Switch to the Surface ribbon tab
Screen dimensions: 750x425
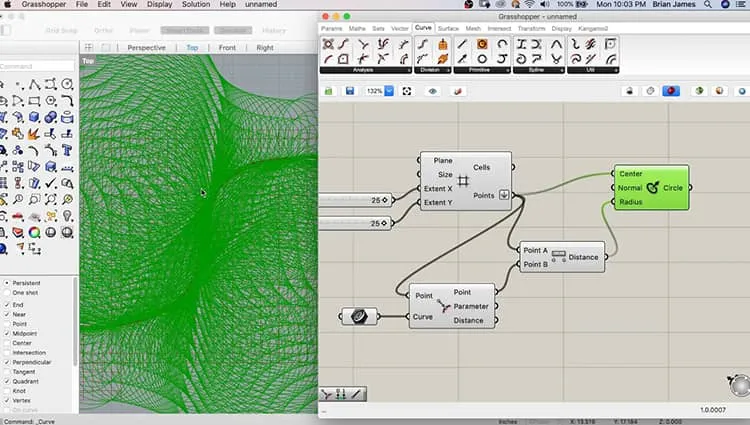click(448, 28)
